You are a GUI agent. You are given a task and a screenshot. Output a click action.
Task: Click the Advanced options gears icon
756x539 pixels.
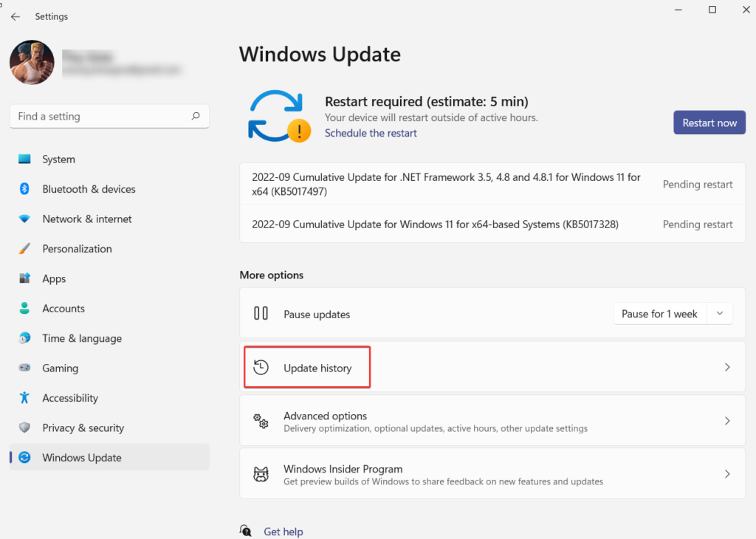coord(261,421)
